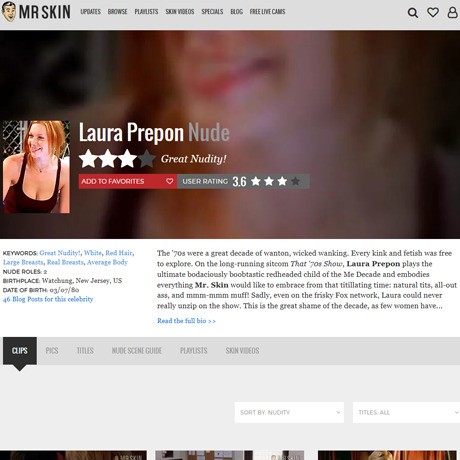Open the favorites heart icon in header

point(433,12)
